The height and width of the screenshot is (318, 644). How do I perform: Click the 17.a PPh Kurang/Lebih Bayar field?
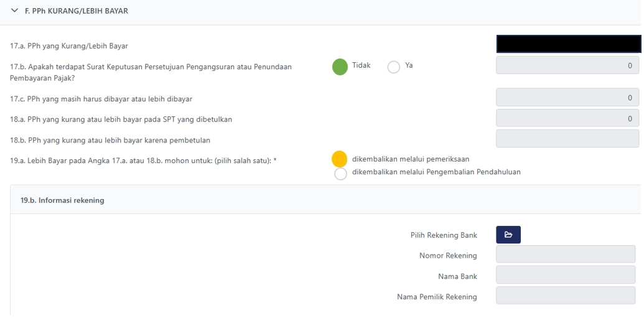coord(567,44)
